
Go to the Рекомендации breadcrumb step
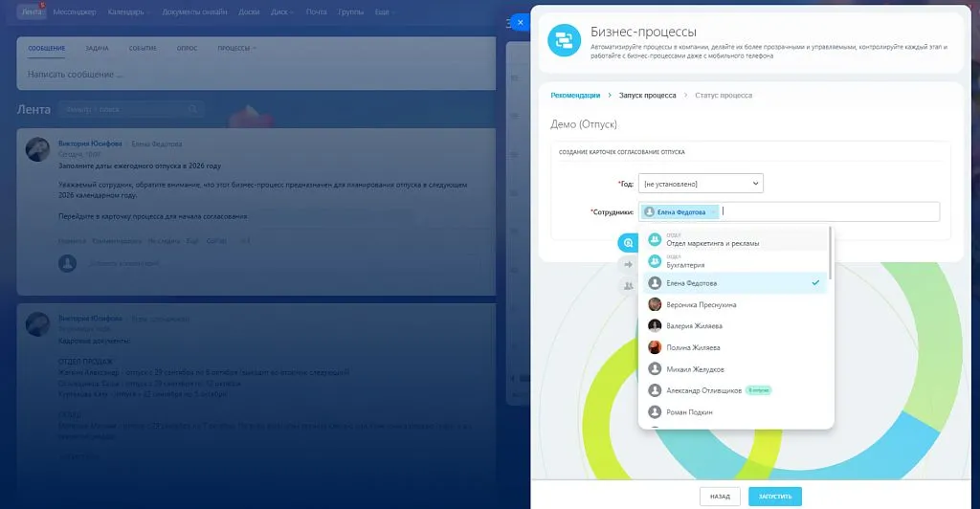575,96
